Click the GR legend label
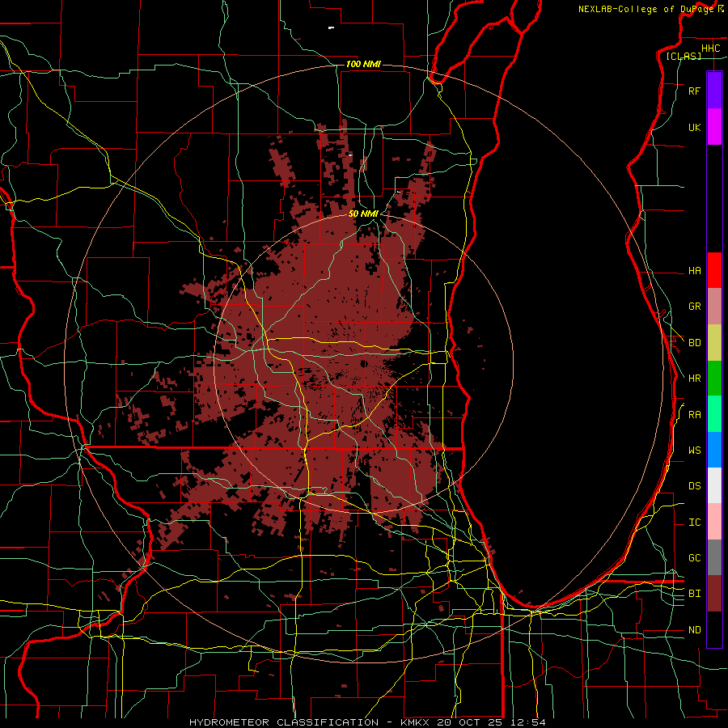The image size is (728, 728). point(694,307)
